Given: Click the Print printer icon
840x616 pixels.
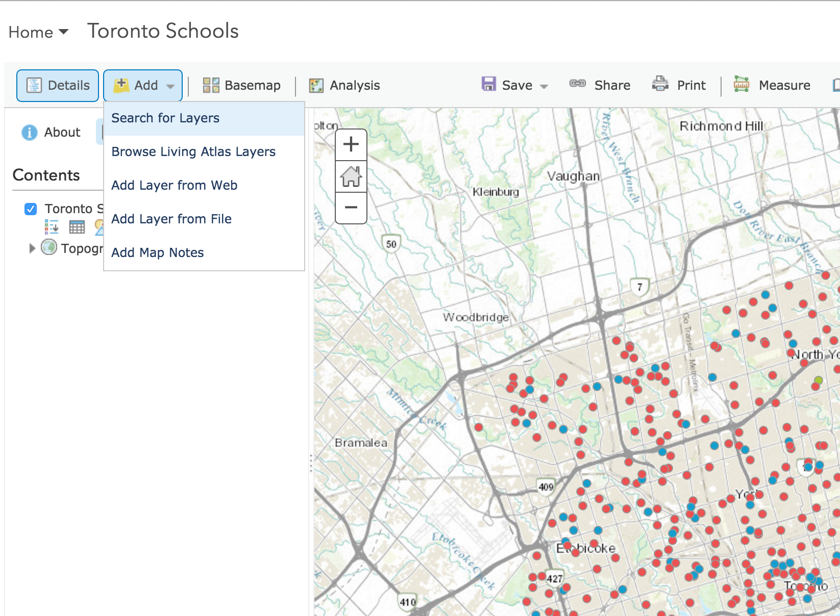Looking at the screenshot, I should coord(660,83).
